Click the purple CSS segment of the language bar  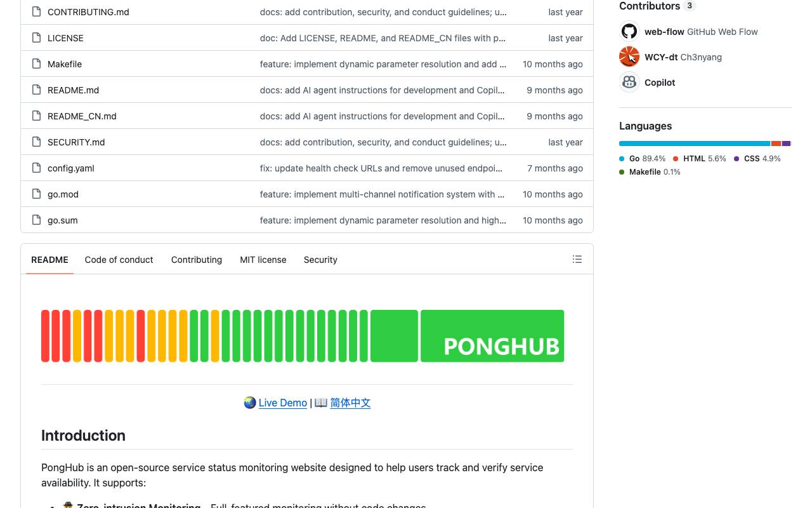pyautogui.click(x=786, y=144)
